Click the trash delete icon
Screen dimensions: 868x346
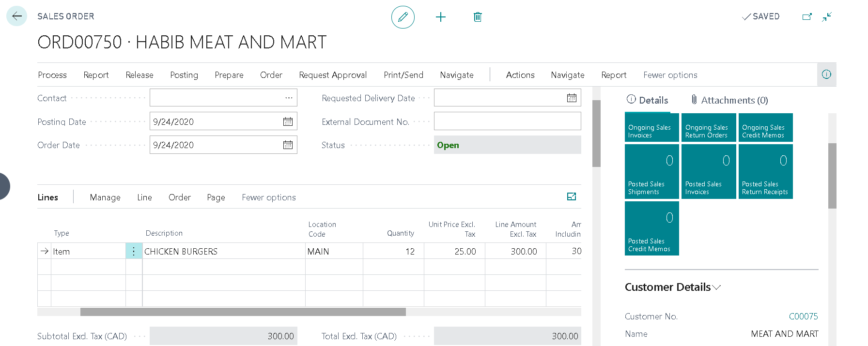click(478, 17)
